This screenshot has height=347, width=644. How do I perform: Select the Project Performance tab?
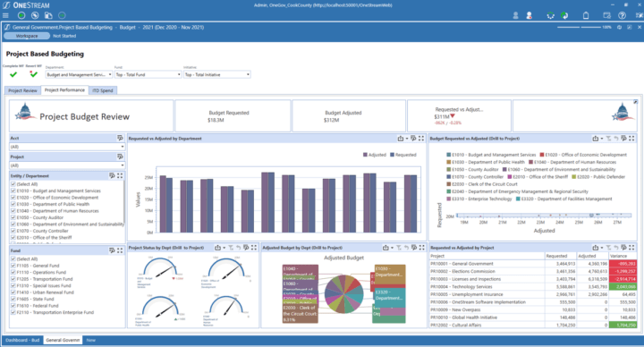coord(64,90)
